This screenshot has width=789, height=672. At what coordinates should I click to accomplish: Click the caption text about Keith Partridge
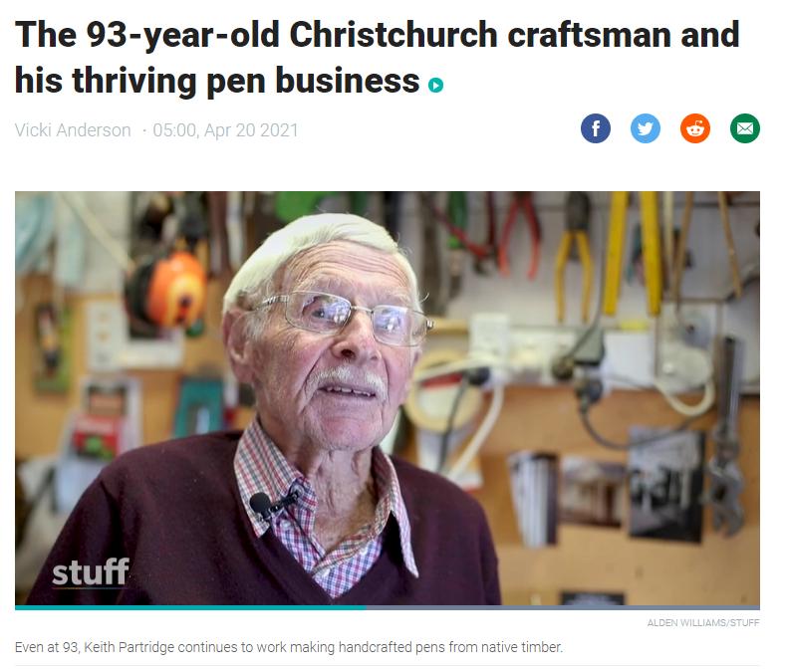[x=288, y=647]
